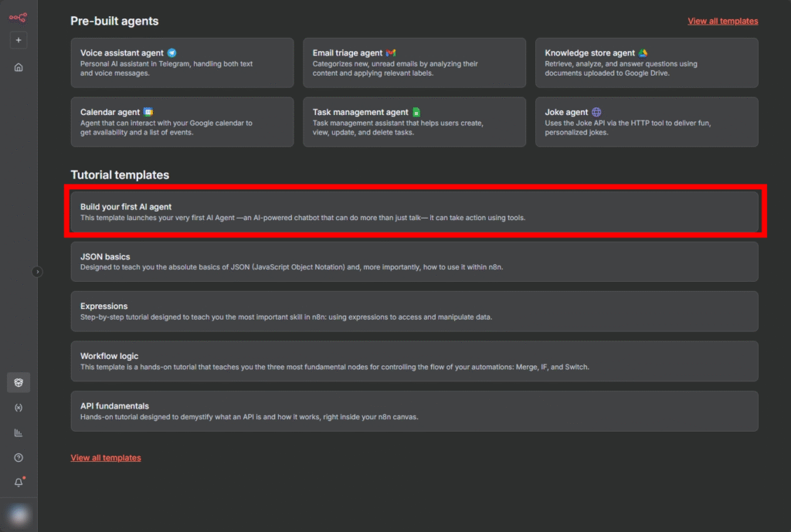This screenshot has height=532, width=791.
Task: Open the Insights bar chart icon
Action: pos(19,432)
